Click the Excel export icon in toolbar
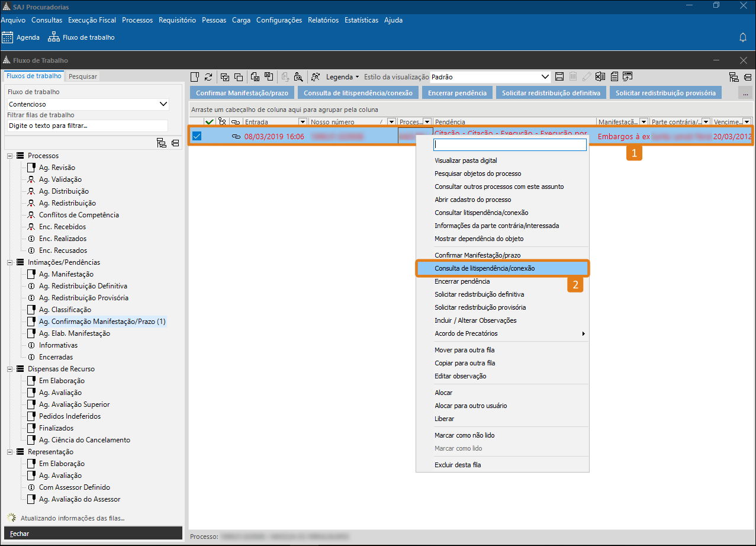The image size is (756, 546). [x=600, y=77]
